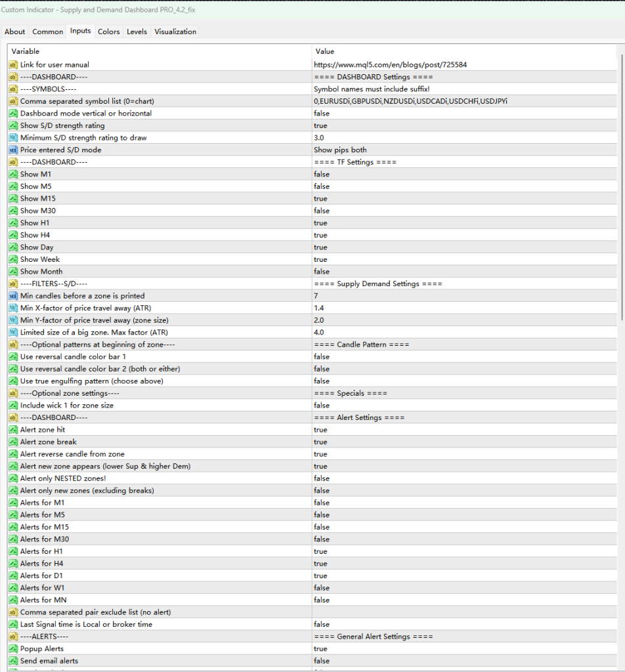
Task: Toggle the Send email alerts value
Action: click(x=322, y=661)
